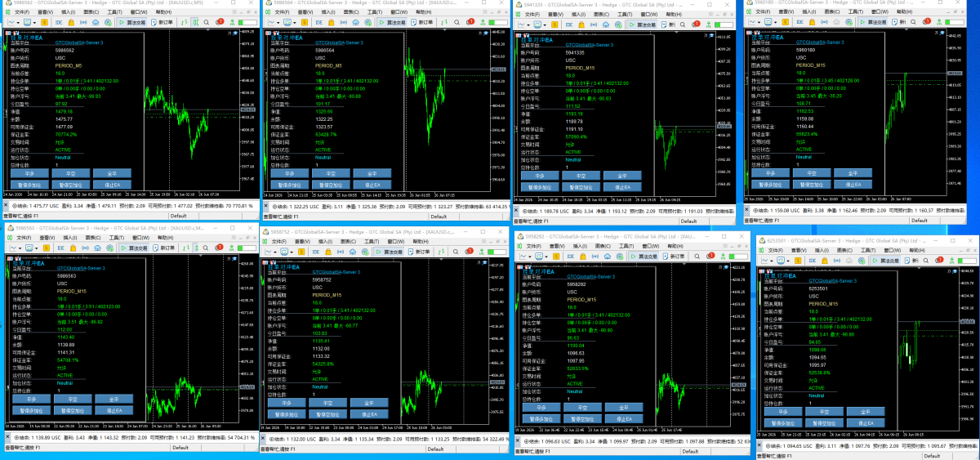Click IDE icon in account 5941335 window

click(x=569, y=25)
